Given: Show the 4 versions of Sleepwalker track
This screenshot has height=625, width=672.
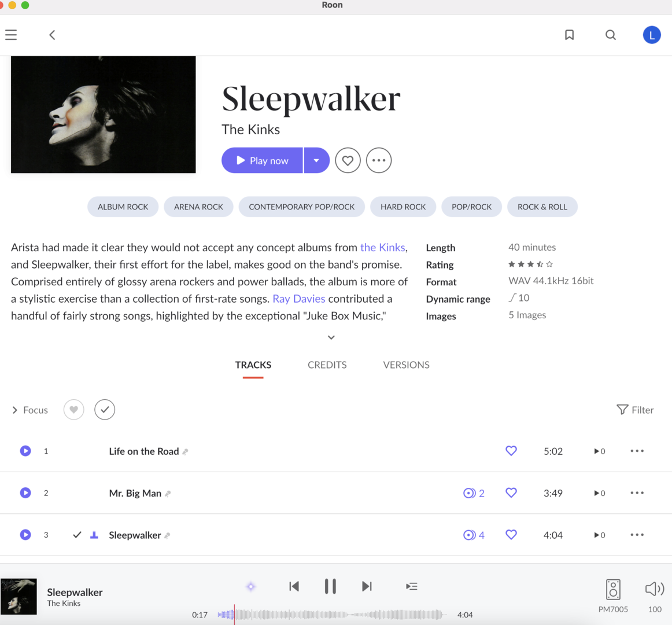Looking at the screenshot, I should coord(474,535).
